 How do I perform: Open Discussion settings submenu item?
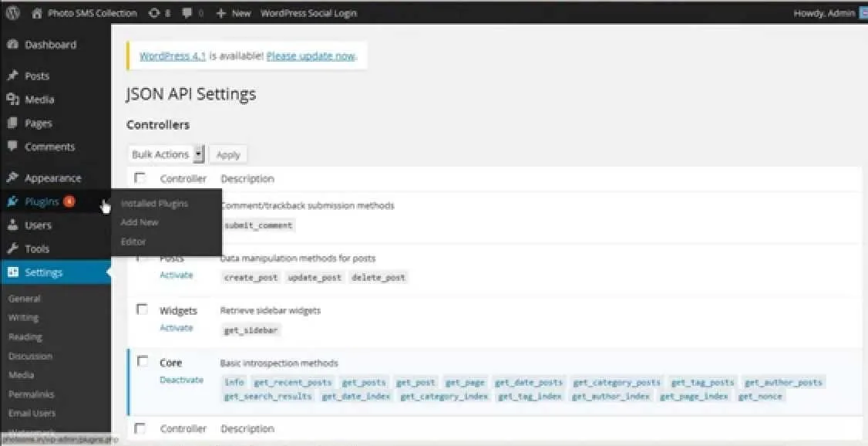(x=30, y=356)
